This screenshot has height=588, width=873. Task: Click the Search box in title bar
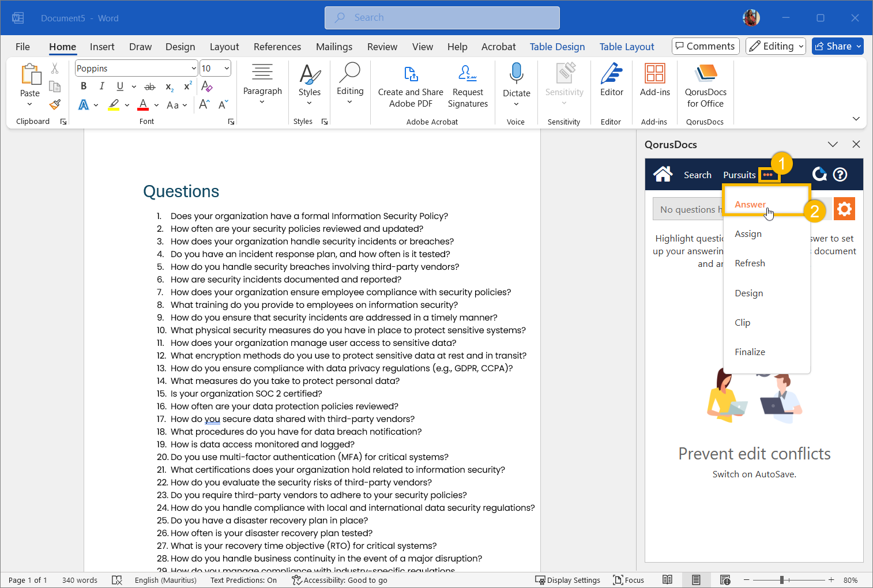(x=442, y=17)
